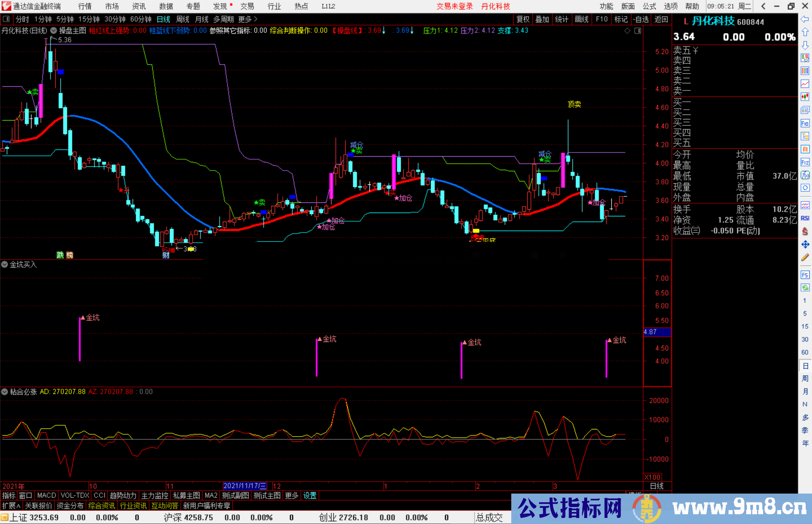Open the candlestick chart icon in sidebar

tap(805, 97)
